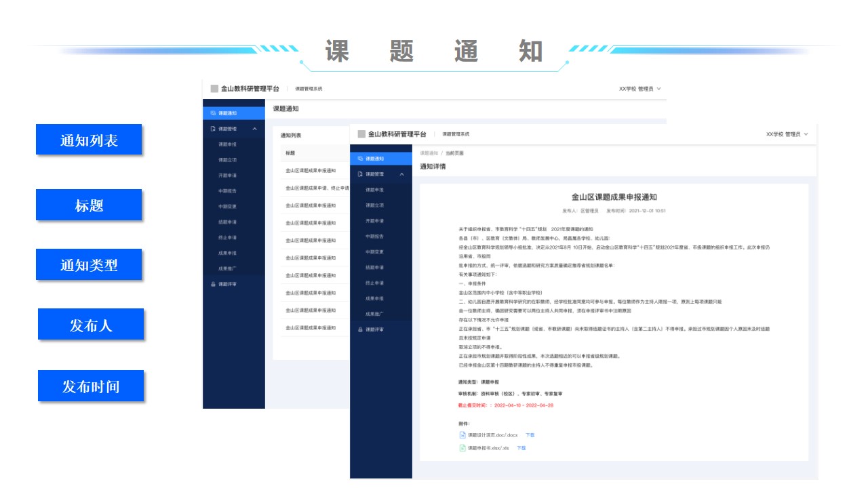Click the 课题设计活页 docx file icon
The height and width of the screenshot is (488, 868).
462,435
